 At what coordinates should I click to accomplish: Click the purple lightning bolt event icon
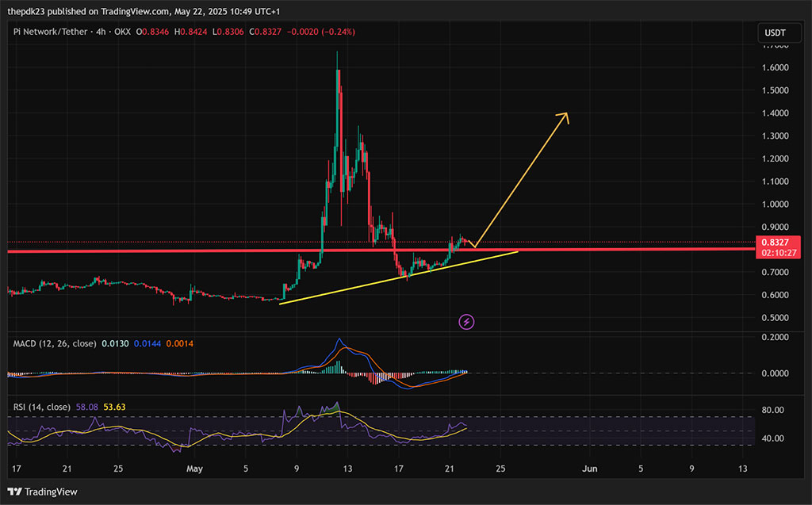(x=466, y=322)
